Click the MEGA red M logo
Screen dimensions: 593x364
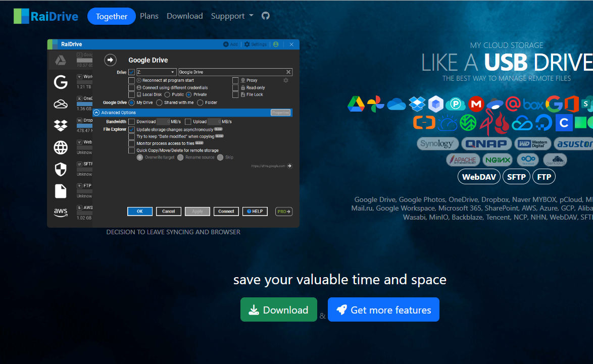point(476,104)
